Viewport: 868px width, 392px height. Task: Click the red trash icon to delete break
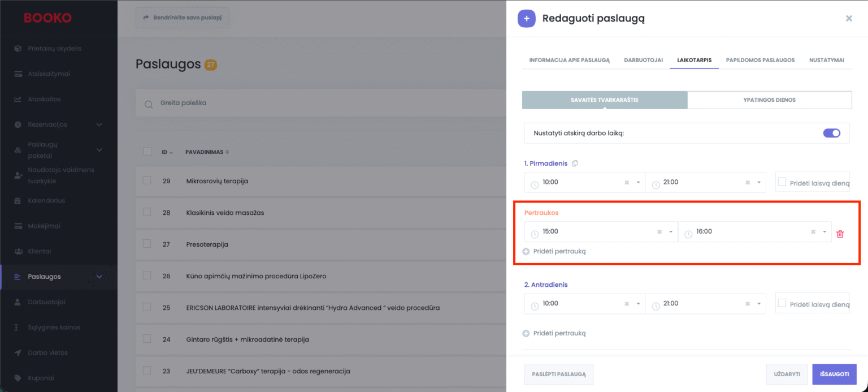coord(840,234)
